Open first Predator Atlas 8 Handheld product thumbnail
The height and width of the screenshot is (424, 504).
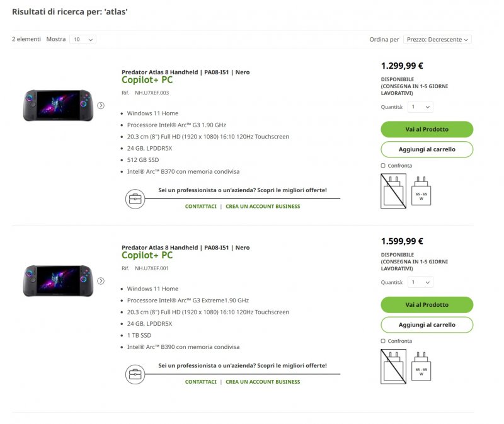point(58,105)
